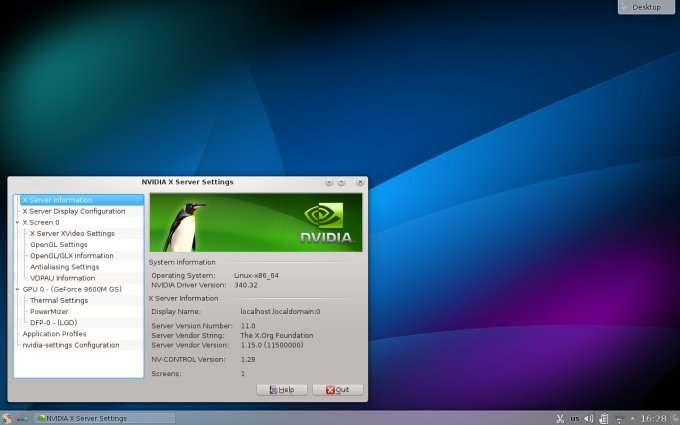Click driver version value 340.32
The image size is (680, 425).
(x=246, y=285)
